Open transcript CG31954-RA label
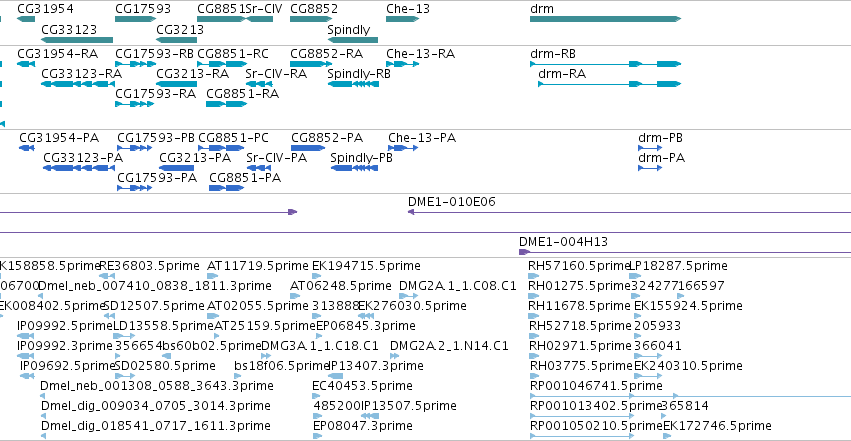 click(58, 54)
